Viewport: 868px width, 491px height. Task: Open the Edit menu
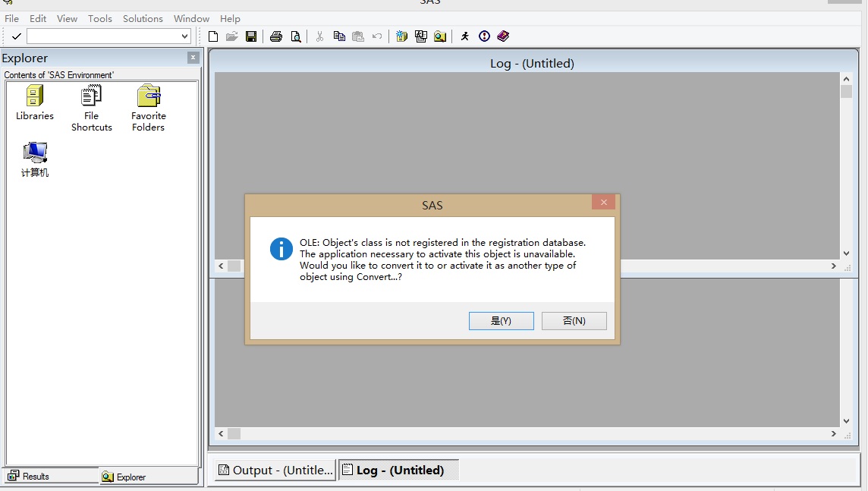pos(38,19)
